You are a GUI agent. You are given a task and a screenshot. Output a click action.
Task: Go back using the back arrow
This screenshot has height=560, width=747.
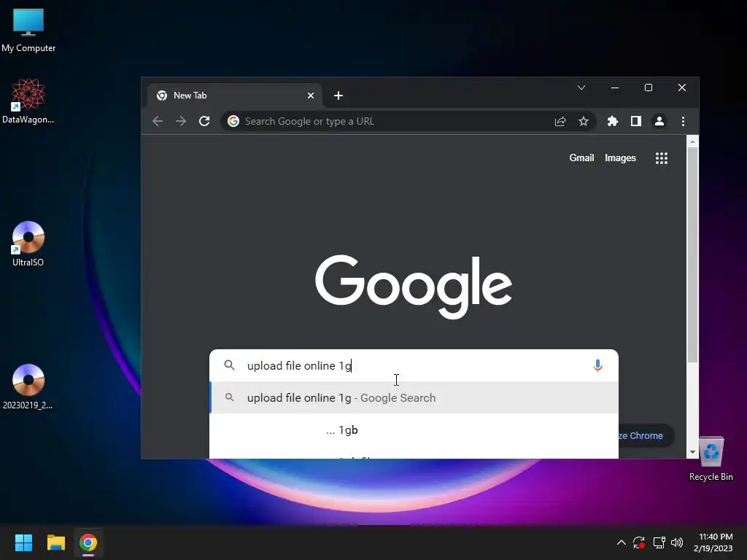(158, 122)
